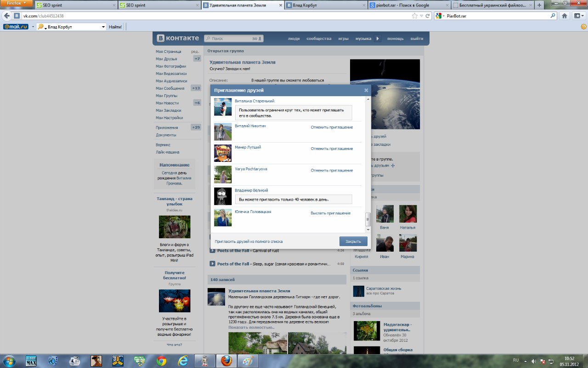588x368 pixels.
Task: Click выйти to log out
Action: [x=417, y=39]
